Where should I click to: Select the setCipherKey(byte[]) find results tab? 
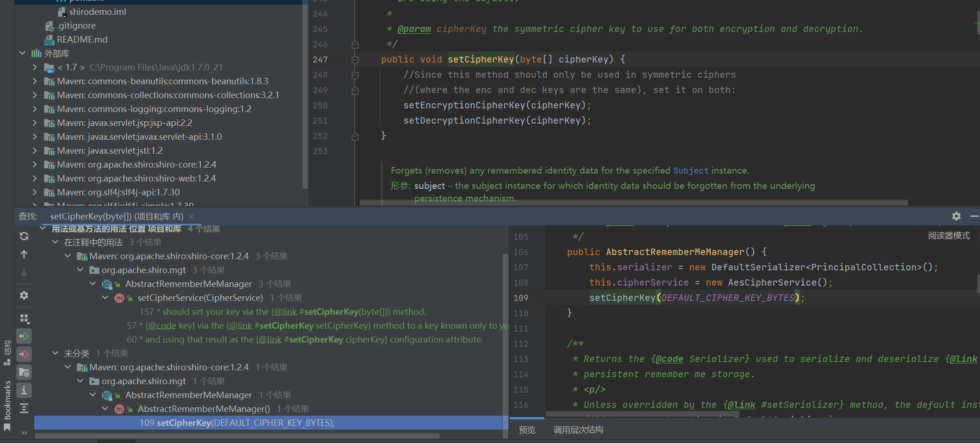pyautogui.click(x=117, y=216)
